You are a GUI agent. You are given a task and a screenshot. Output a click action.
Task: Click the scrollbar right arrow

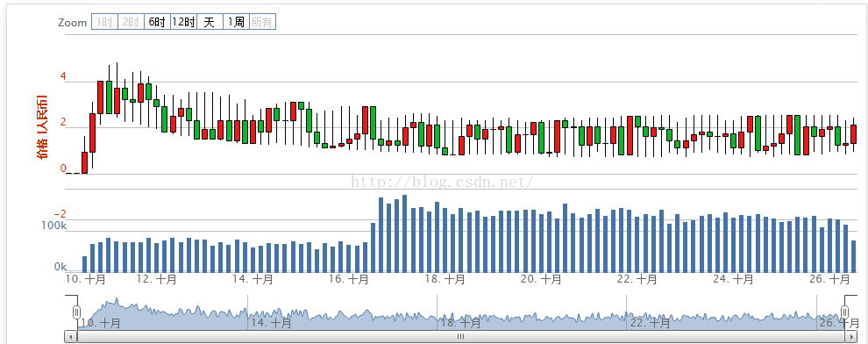851,336
